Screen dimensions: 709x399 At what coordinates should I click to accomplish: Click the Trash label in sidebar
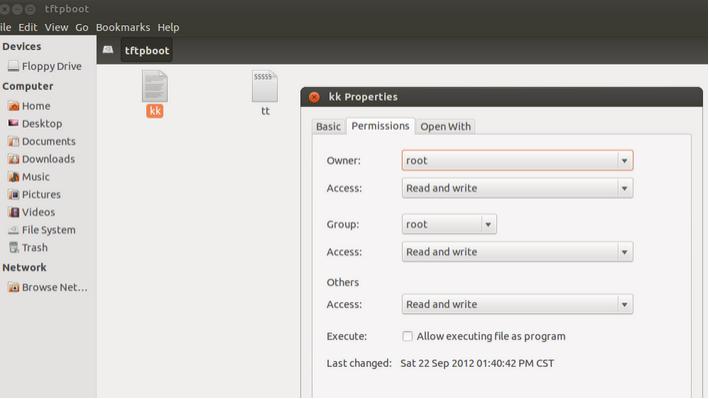click(35, 247)
